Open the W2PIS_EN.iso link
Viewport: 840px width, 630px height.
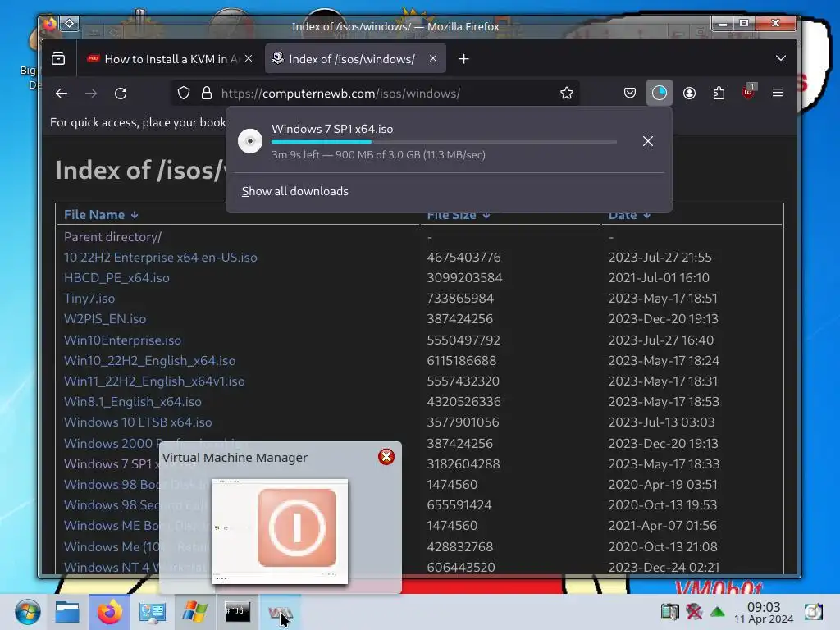[x=104, y=319]
